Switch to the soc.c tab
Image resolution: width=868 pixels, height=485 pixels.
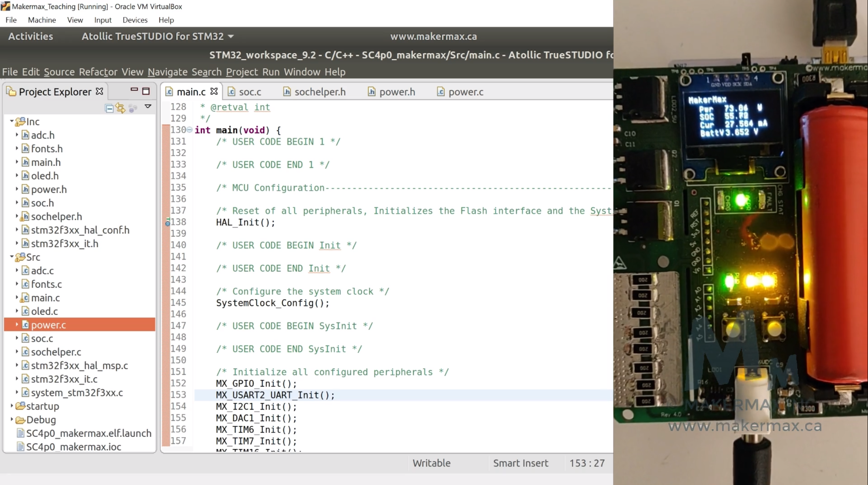[x=245, y=92]
